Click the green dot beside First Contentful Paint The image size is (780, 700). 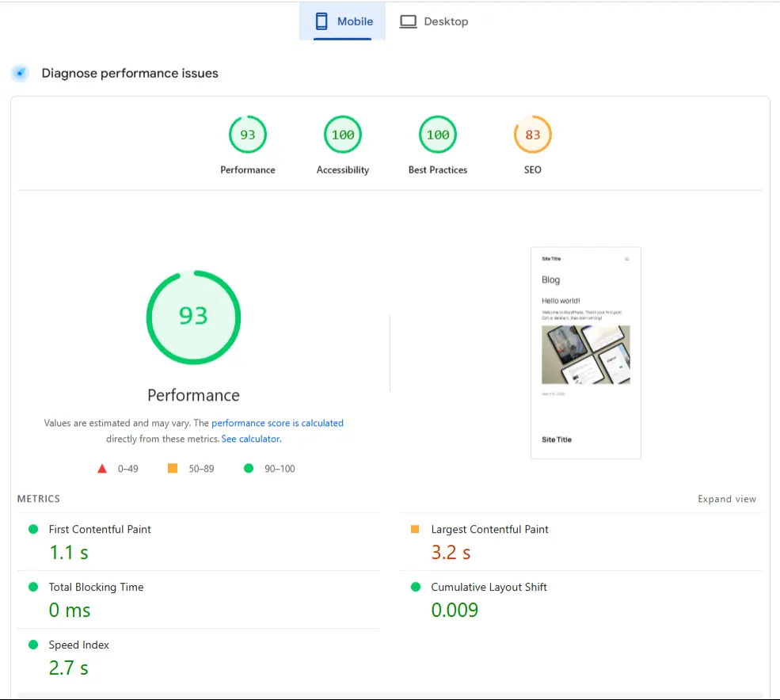[32, 529]
